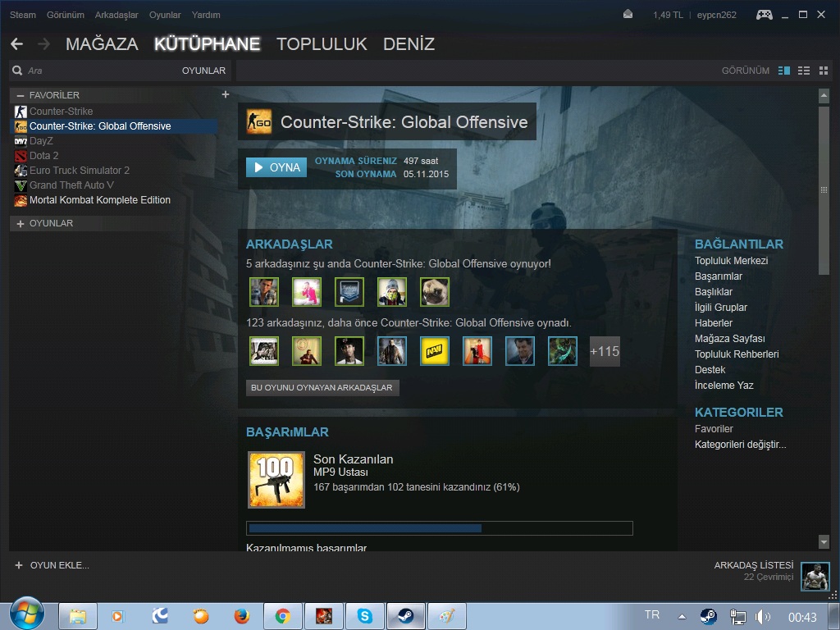The height and width of the screenshot is (630, 840).
Task: Go back with the left arrow
Action: (x=16, y=44)
